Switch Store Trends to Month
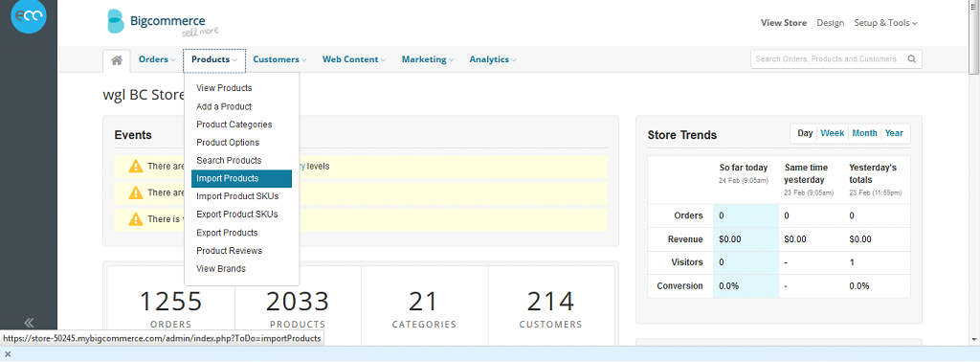980x362 pixels. click(864, 133)
